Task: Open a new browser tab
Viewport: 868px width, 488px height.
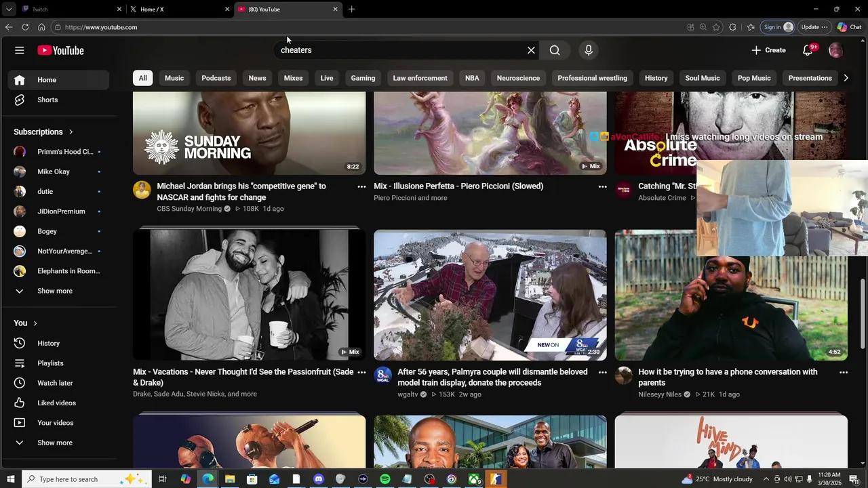Action: point(351,9)
